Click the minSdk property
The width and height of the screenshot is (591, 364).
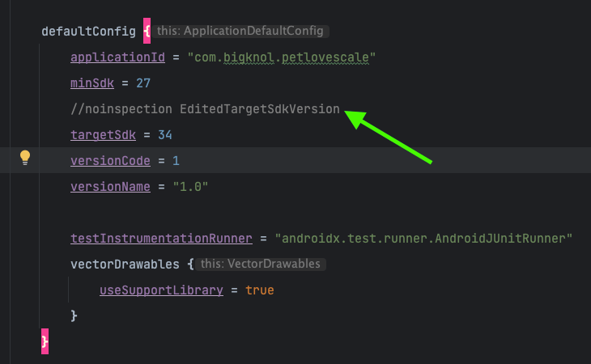[x=92, y=83]
